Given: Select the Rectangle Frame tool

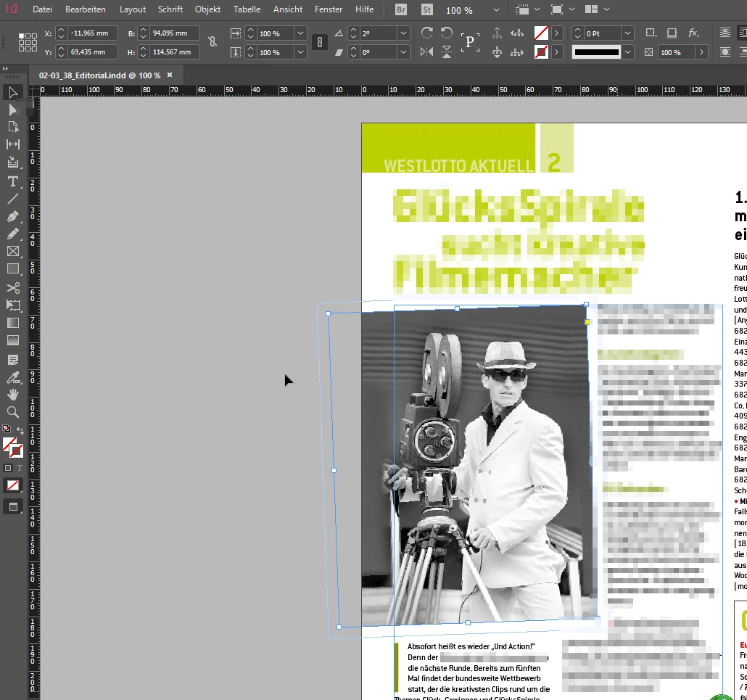Looking at the screenshot, I should click(x=13, y=251).
